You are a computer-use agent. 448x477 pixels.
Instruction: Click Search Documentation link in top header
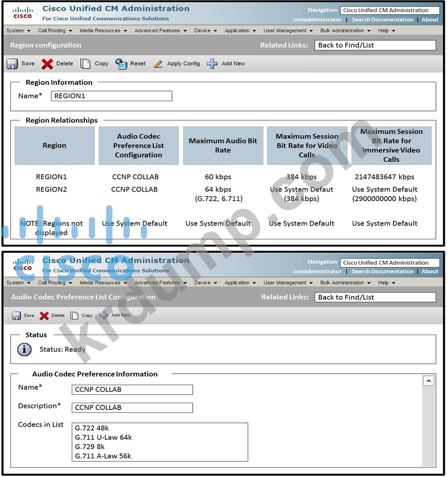coord(382,20)
